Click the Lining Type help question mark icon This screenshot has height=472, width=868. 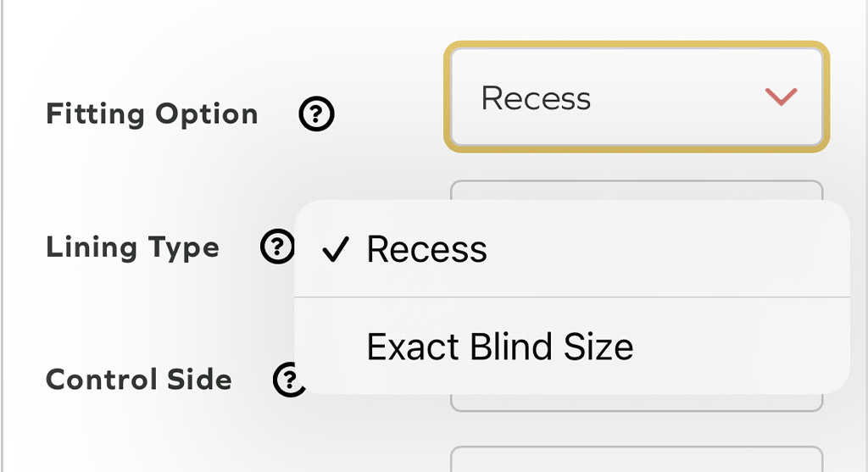point(276,247)
